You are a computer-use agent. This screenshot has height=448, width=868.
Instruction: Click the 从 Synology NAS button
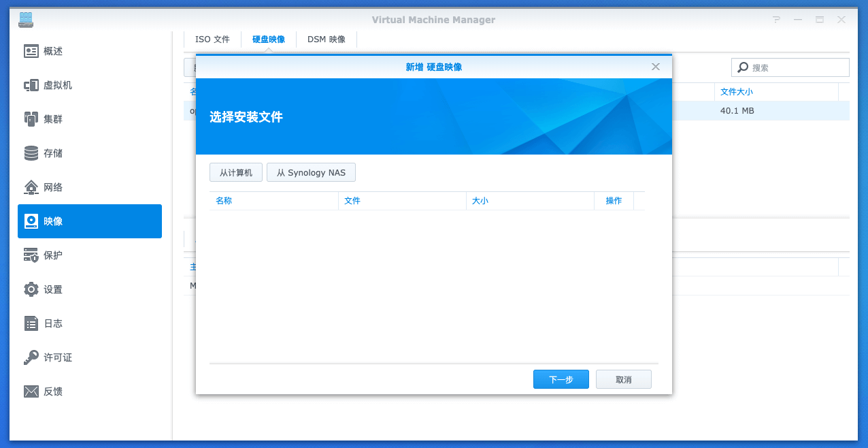(x=311, y=172)
